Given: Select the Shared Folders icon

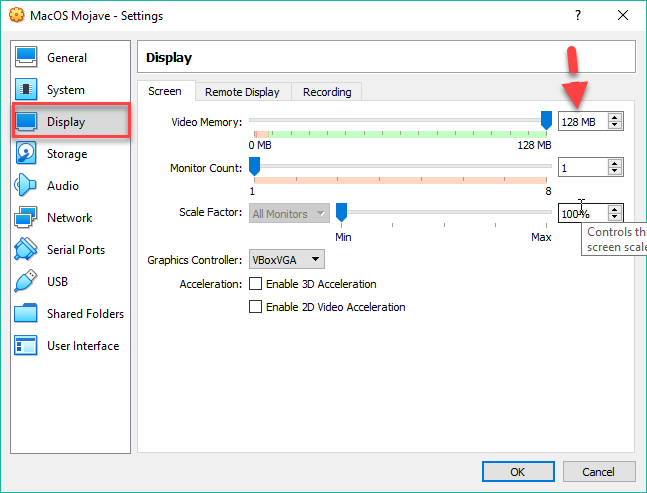Looking at the screenshot, I should coord(27,314).
